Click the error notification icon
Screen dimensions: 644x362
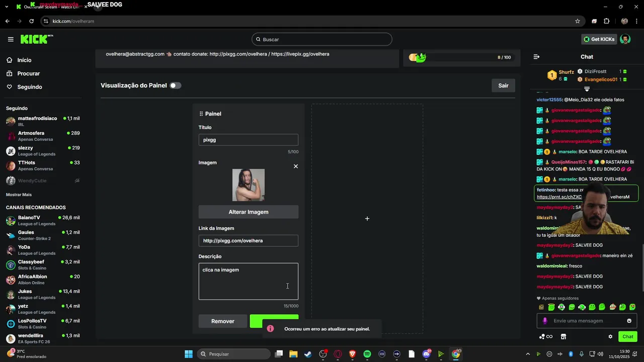(x=270, y=329)
